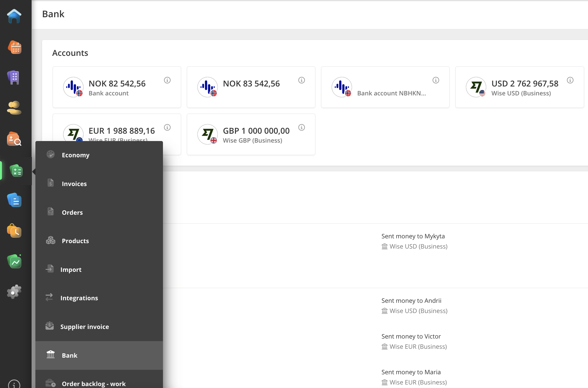Click the info circle at sidebar bottom
Screen dimensions: 588x388
(x=14, y=384)
